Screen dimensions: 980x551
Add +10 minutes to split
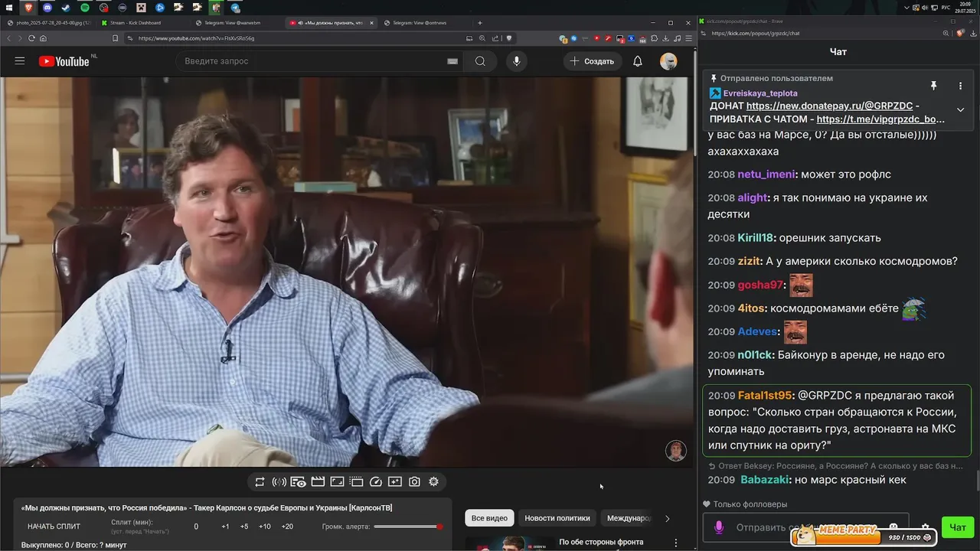(264, 527)
